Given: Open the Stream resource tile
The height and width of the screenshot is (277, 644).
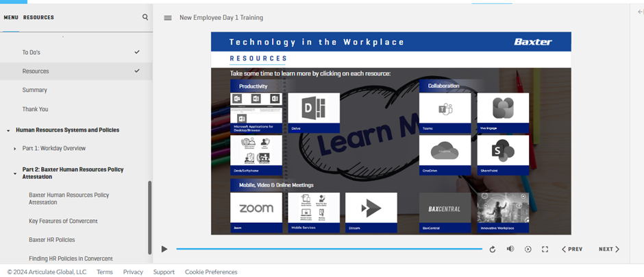Looking at the screenshot, I should pyautogui.click(x=371, y=213).
